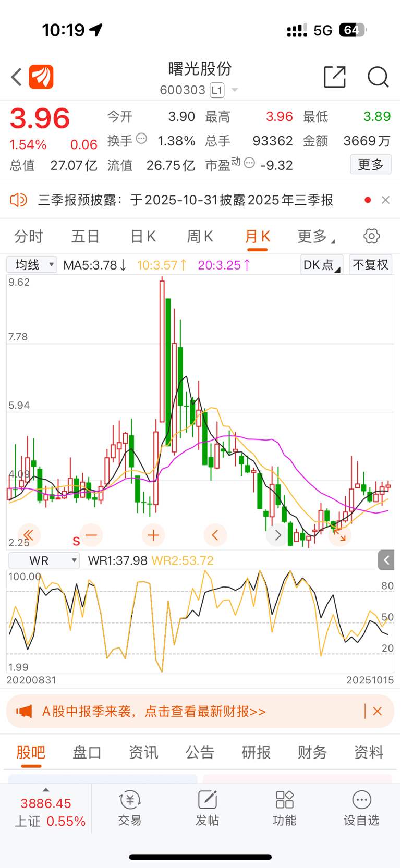Open the orange Eastmoney app logo

(x=41, y=77)
